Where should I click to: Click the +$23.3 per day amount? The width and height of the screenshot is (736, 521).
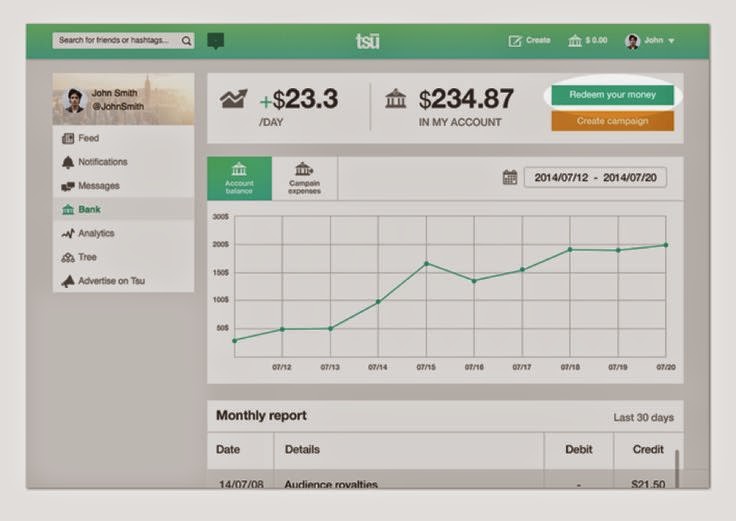click(299, 99)
